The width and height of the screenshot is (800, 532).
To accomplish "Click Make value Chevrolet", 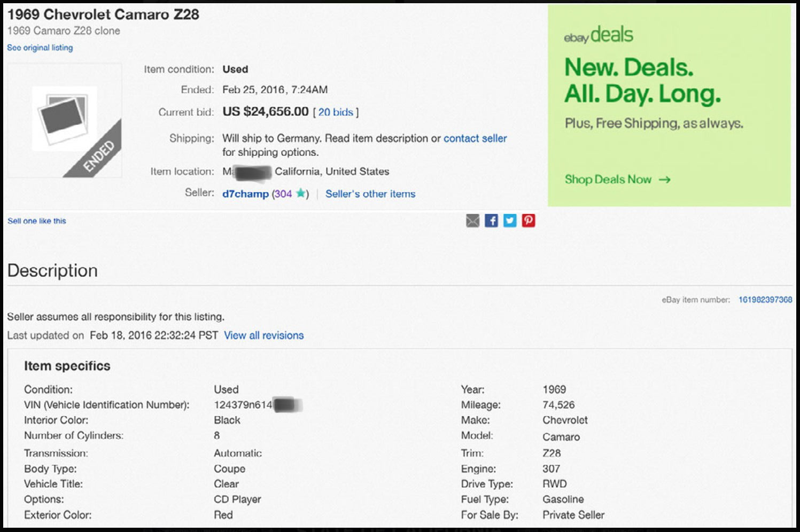I will click(565, 420).
